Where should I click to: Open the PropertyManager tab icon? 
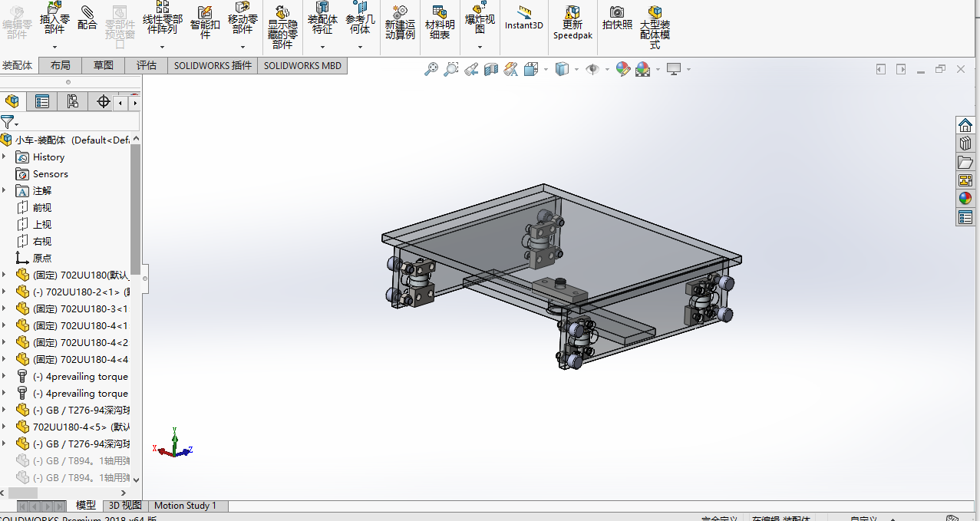coord(42,101)
